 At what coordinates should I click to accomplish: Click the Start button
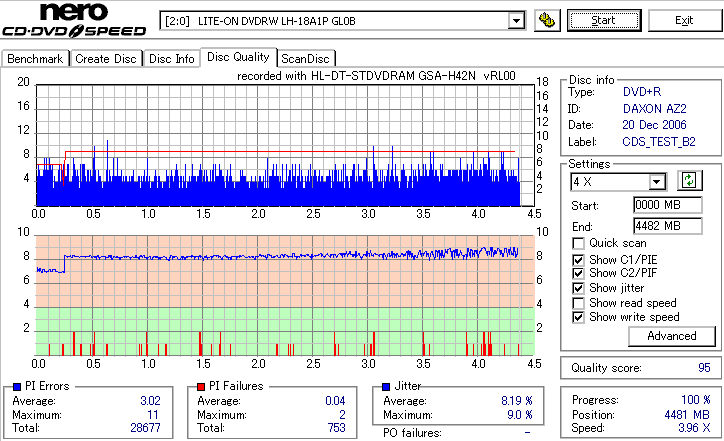(604, 21)
